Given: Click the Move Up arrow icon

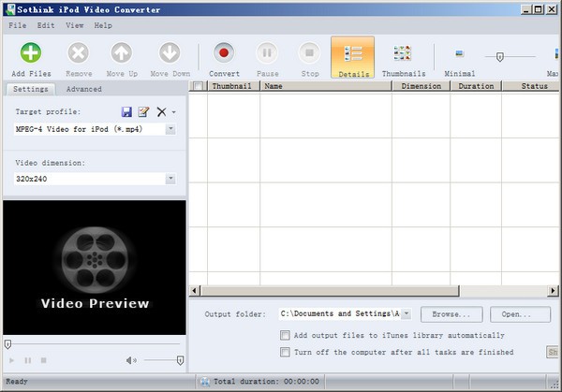Looking at the screenshot, I should click(x=122, y=52).
